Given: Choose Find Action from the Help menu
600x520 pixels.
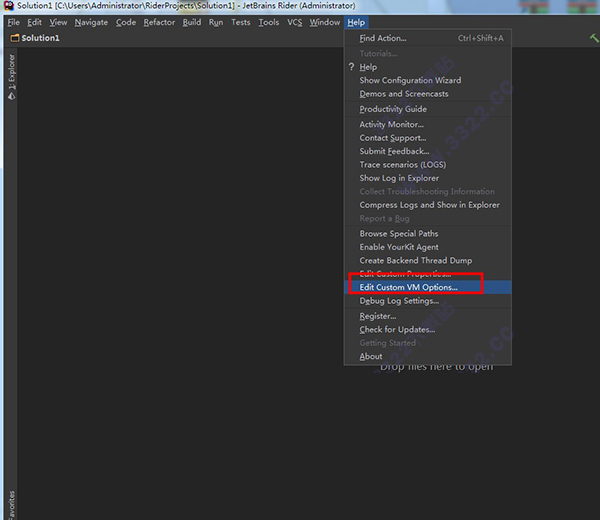Looking at the screenshot, I should click(x=428, y=38).
